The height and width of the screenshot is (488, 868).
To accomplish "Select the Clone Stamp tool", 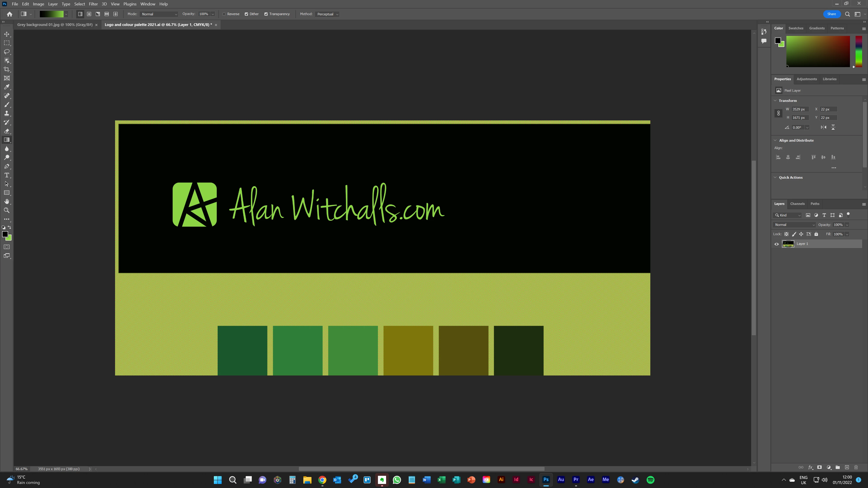I will pyautogui.click(x=7, y=113).
